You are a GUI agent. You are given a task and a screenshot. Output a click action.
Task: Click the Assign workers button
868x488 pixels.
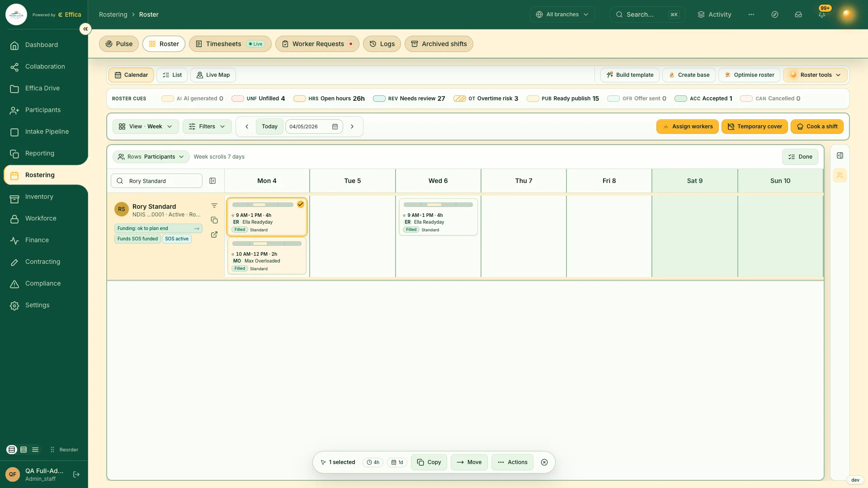click(687, 127)
